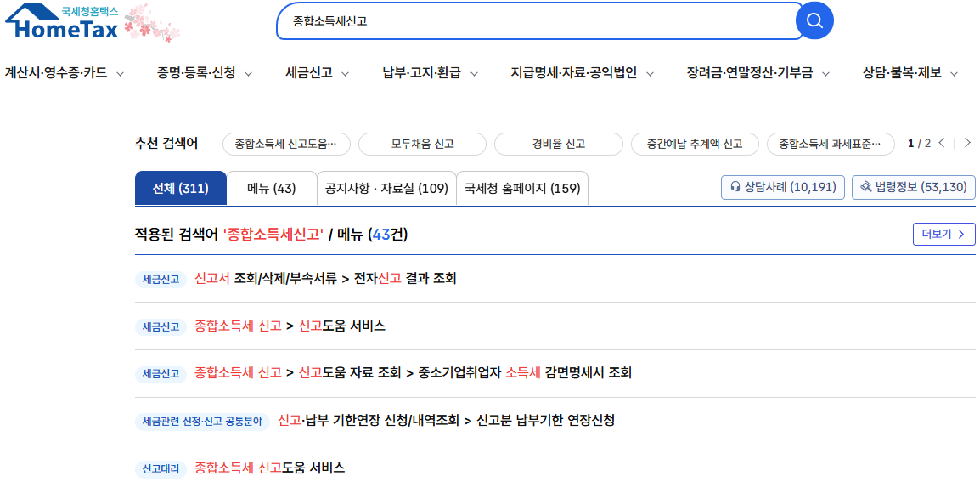Click the 세금관련 신청·신고 공통분야 category tag
The image size is (980, 482).
click(x=202, y=422)
